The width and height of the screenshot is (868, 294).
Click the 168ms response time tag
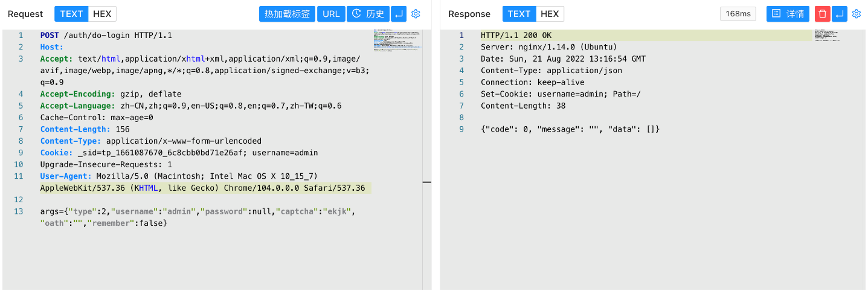pyautogui.click(x=738, y=14)
